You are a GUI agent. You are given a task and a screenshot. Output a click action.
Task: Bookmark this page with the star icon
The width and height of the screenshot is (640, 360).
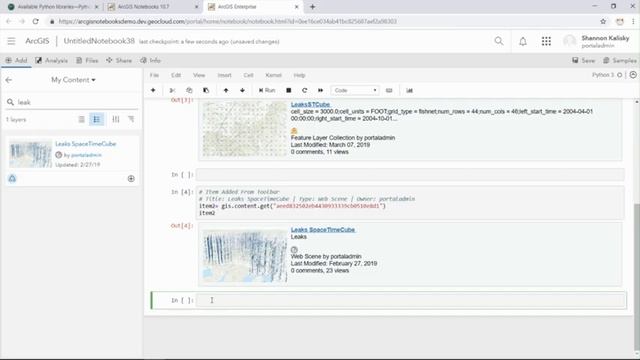point(603,21)
